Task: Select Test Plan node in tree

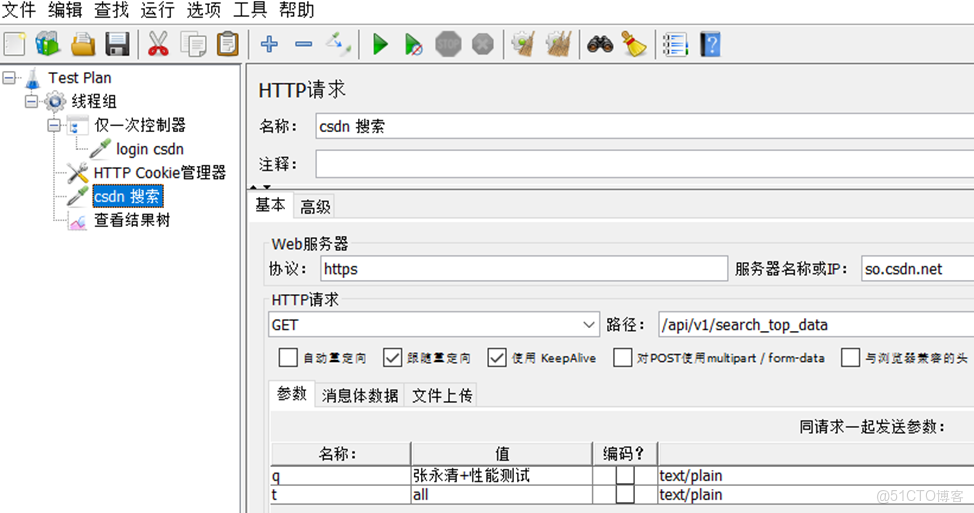Action: coord(80,78)
